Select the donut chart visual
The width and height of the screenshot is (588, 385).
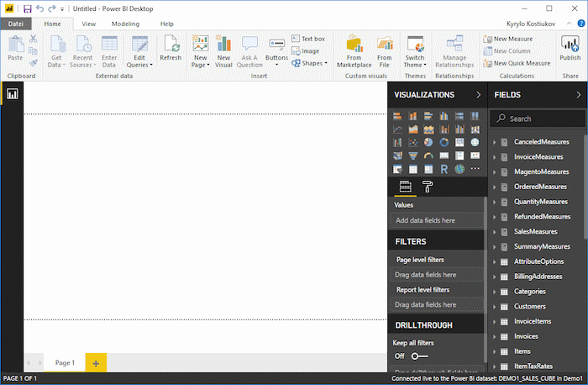(444, 143)
